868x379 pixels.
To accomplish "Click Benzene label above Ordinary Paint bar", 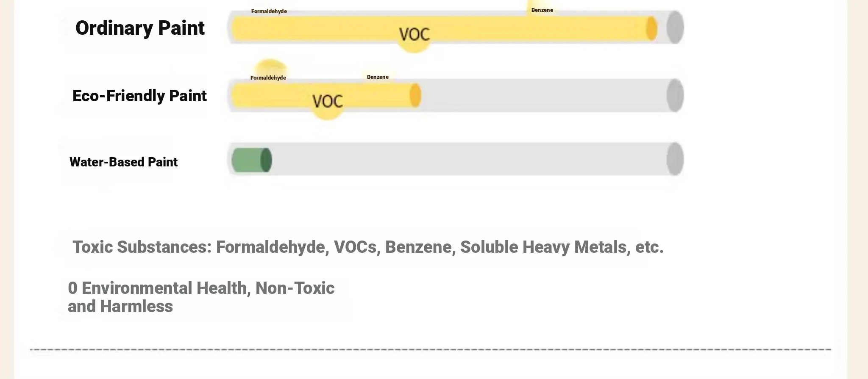I will point(542,10).
